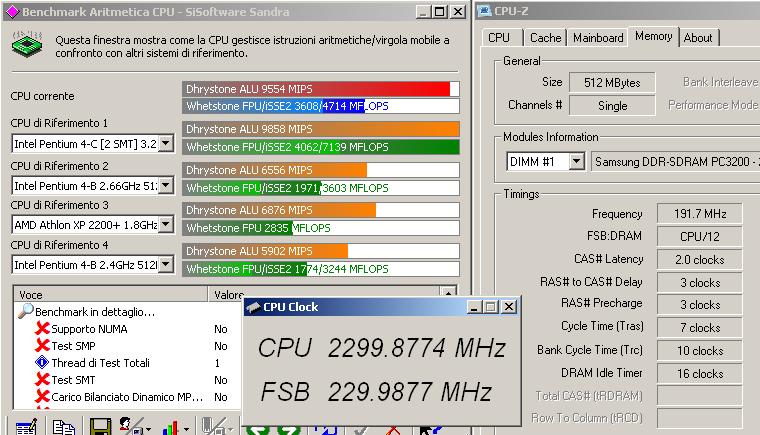This screenshot has width=760, height=435.
Task: Open the CPU di Riferimento 1 dropdown
Action: [166, 143]
